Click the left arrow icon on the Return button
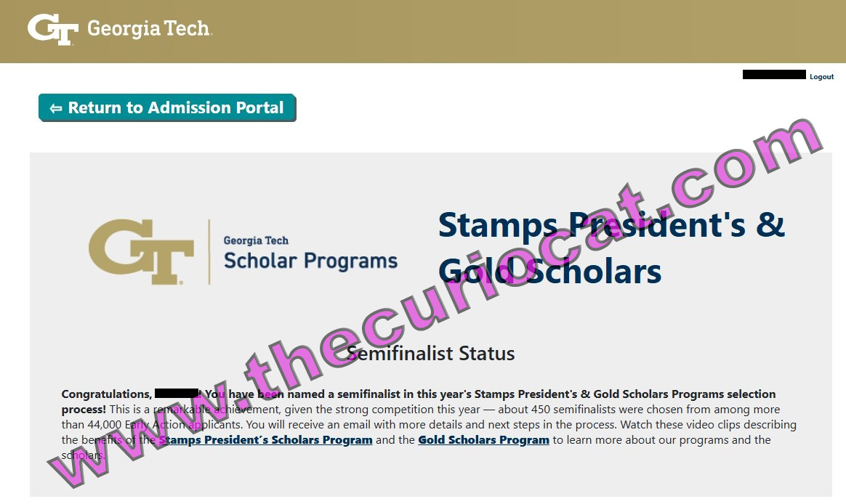The height and width of the screenshot is (504, 846). (56, 108)
